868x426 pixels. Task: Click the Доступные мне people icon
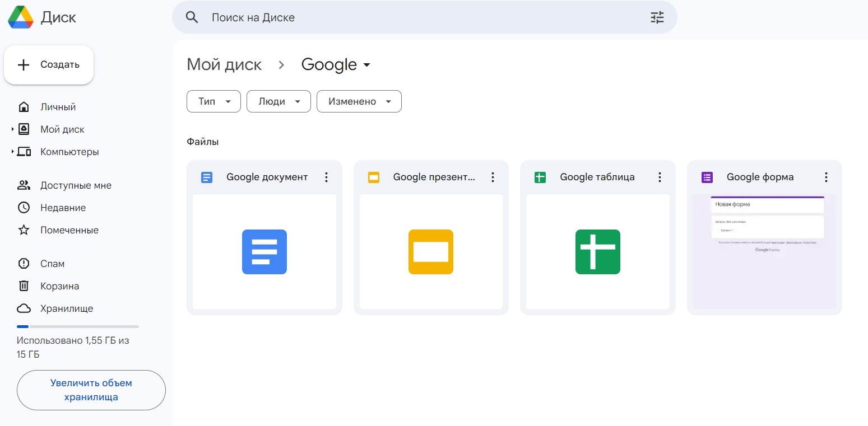[24, 185]
